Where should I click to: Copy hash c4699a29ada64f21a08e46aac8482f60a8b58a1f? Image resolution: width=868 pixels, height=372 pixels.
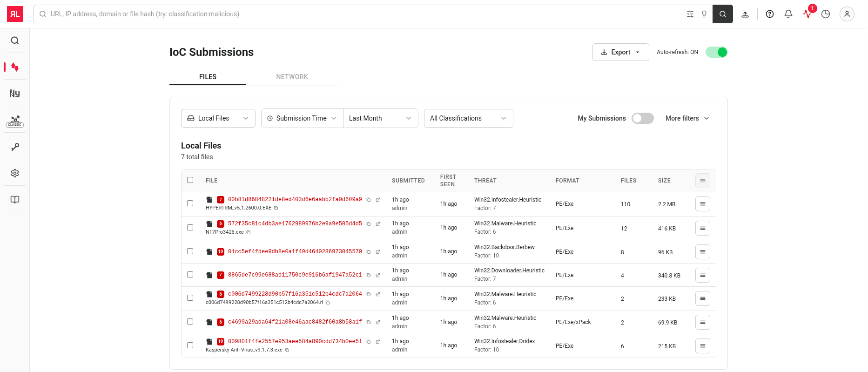(x=369, y=322)
